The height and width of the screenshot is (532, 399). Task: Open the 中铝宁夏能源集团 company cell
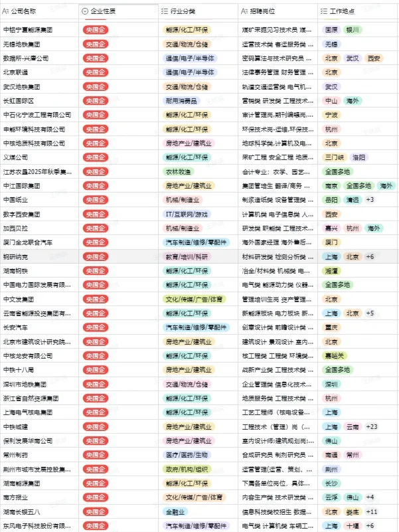39,30
